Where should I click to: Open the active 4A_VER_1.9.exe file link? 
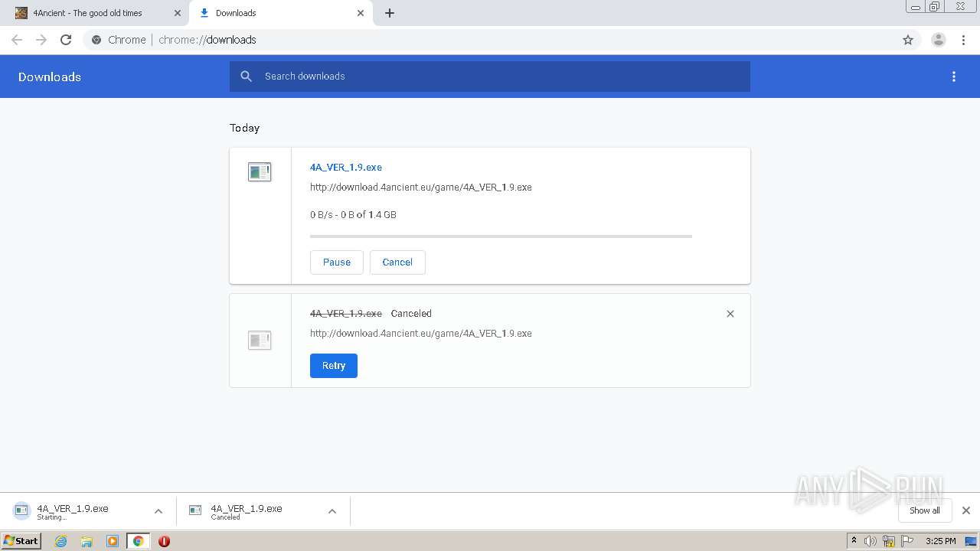click(346, 167)
